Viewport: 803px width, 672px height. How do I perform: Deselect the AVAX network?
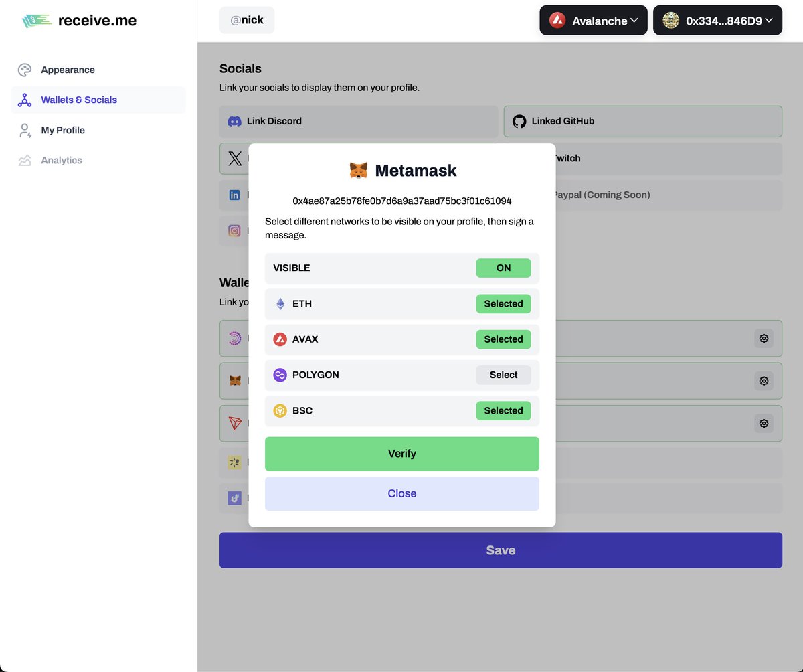coord(503,339)
